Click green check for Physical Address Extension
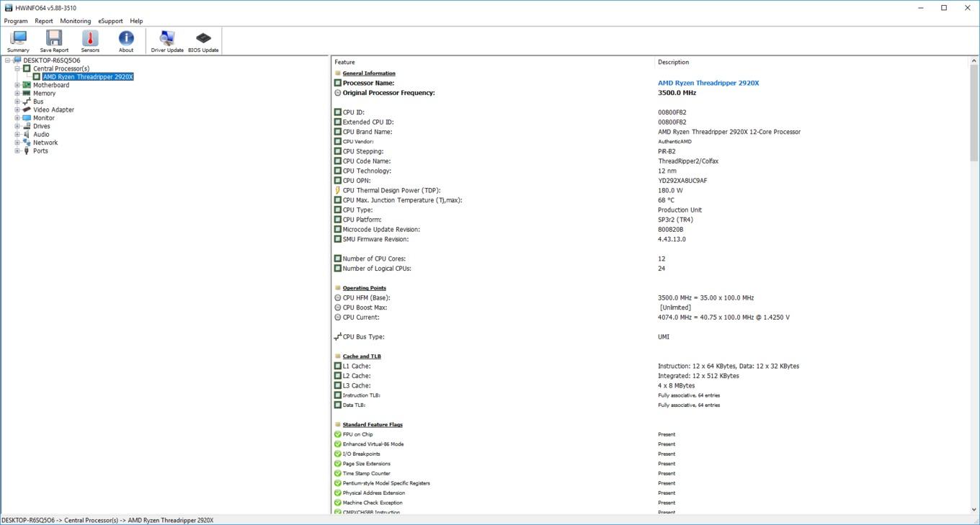Image resolution: width=980 pixels, height=525 pixels. pyautogui.click(x=337, y=493)
